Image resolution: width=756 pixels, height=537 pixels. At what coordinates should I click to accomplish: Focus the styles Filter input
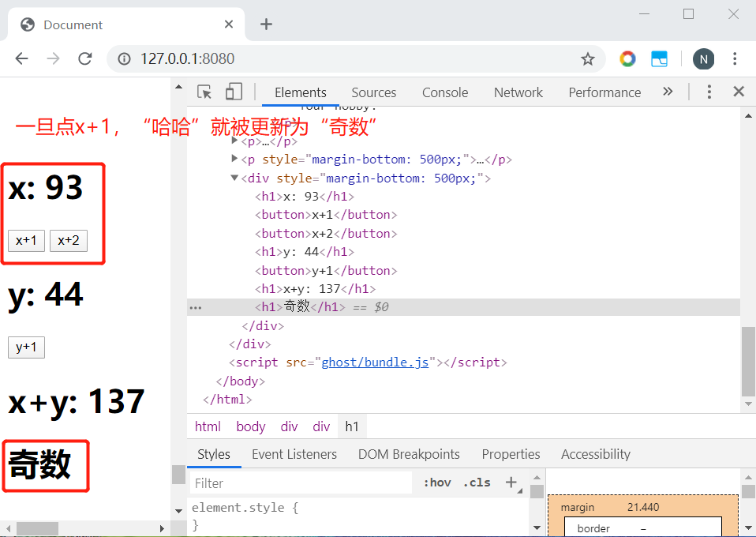click(x=301, y=483)
